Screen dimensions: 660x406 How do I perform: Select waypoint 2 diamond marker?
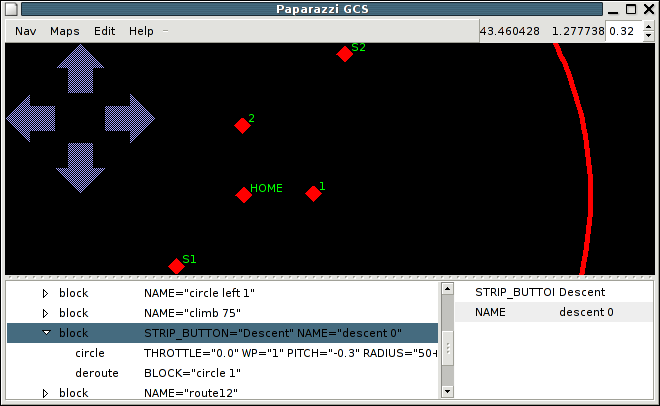point(242,125)
